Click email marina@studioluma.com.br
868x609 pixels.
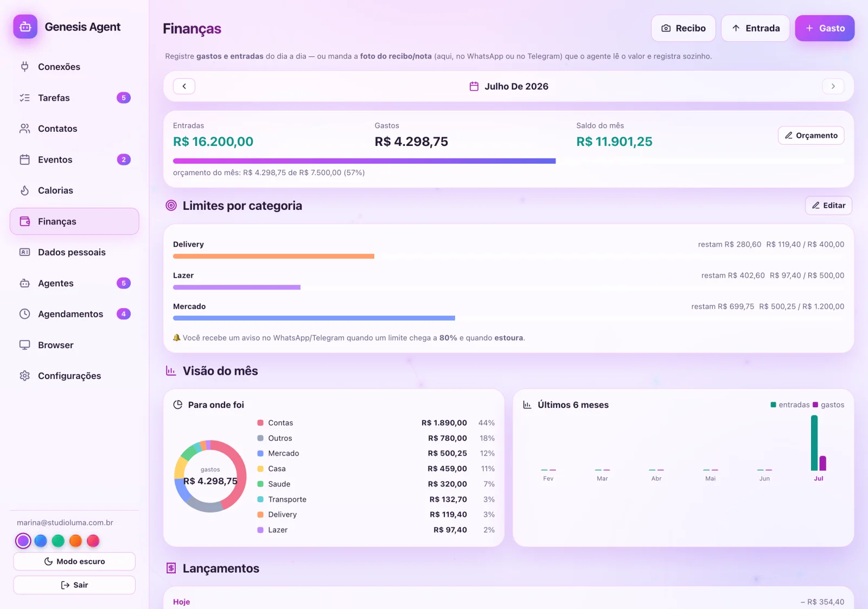click(x=65, y=523)
